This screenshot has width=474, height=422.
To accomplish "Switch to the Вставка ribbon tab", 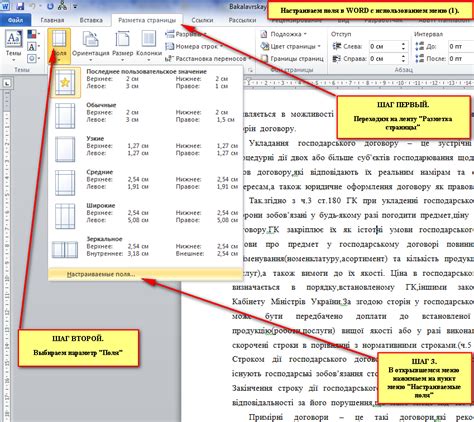I will pyautogui.click(x=91, y=20).
